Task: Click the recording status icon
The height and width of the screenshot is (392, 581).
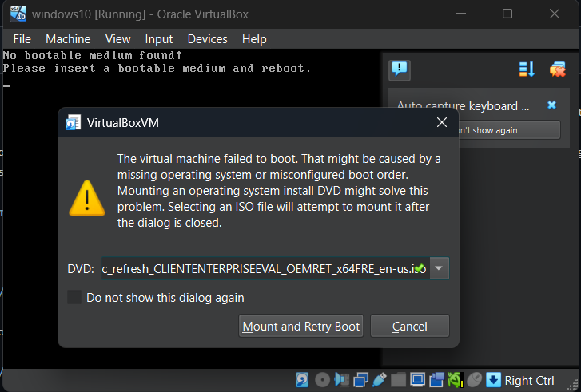Action: (436, 380)
